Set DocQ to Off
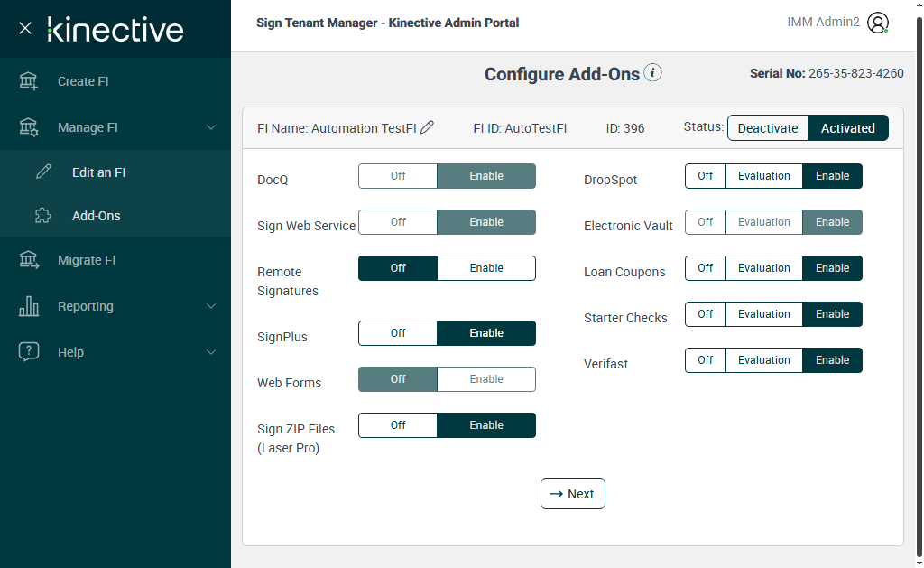Viewport: 924px width, 568px height. [398, 176]
